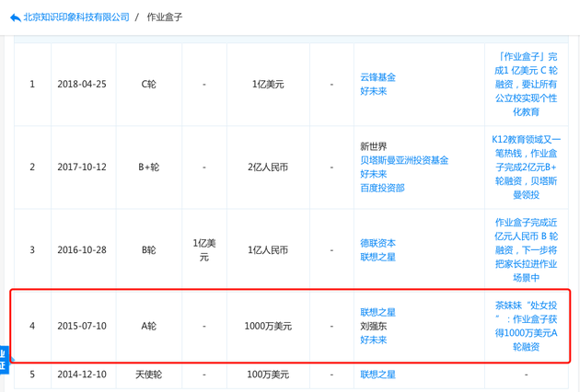Viewport: 580px width, 392px height.
Task: Select round cell 天使轮
Action: click(x=149, y=375)
